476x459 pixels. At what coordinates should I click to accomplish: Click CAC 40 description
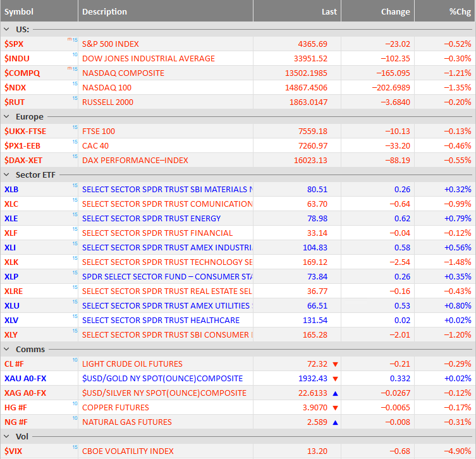point(95,146)
